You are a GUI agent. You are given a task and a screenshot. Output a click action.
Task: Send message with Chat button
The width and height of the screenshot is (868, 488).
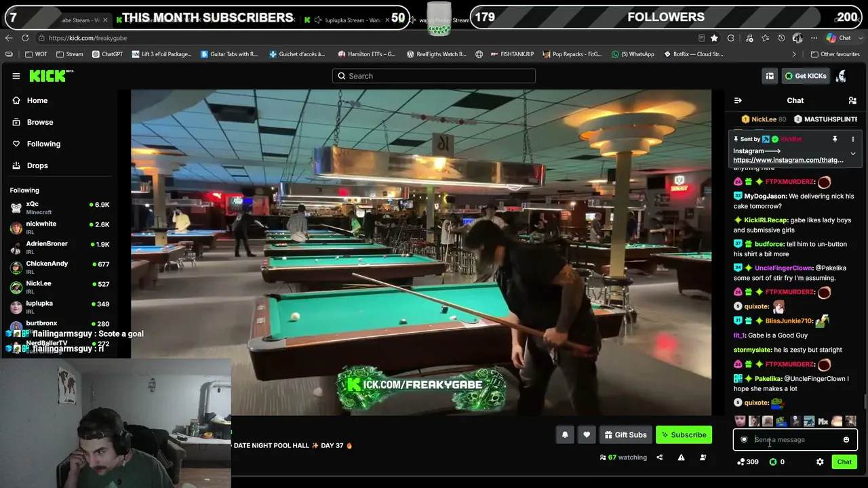[x=844, y=462]
